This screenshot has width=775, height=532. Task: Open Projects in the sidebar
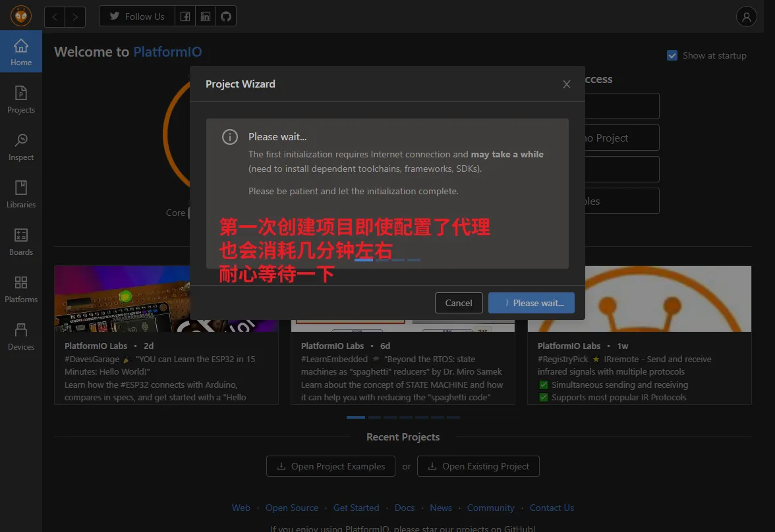(21, 99)
